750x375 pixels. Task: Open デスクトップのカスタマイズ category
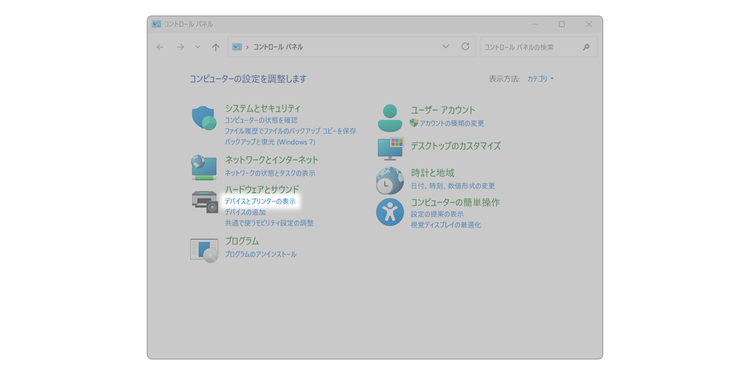[456, 146]
